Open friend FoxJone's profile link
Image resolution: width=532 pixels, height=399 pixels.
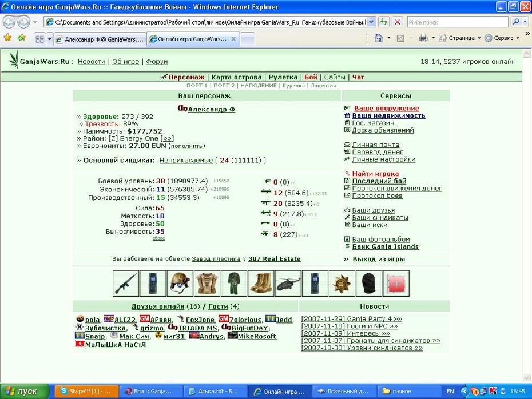pyautogui.click(x=200, y=320)
